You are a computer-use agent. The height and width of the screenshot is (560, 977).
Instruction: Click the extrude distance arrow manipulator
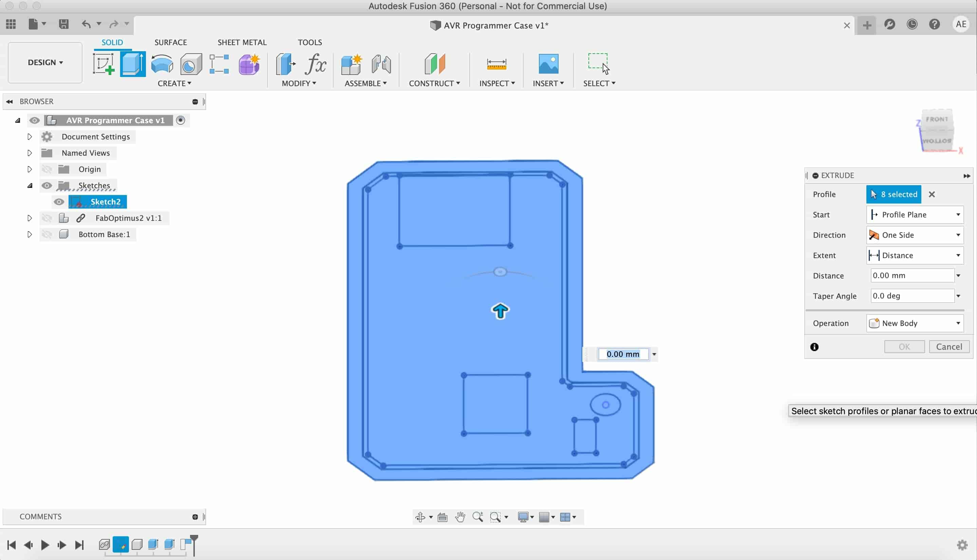click(500, 311)
